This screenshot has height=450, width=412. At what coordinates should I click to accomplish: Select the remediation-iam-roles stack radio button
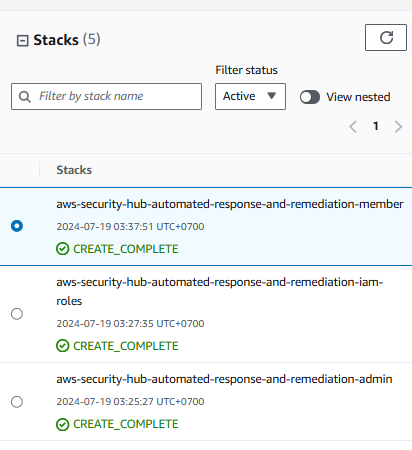coord(17,314)
